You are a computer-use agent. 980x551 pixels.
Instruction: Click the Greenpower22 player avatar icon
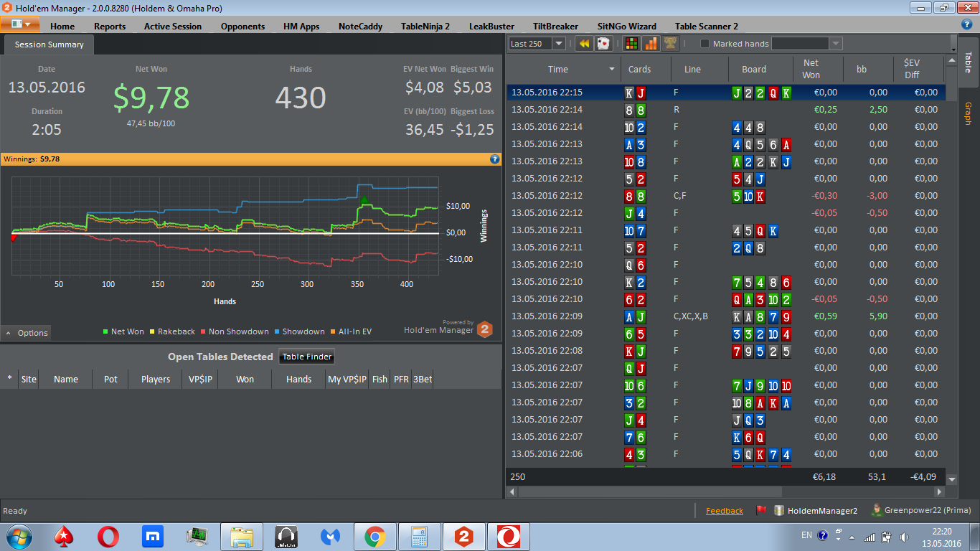click(876, 511)
